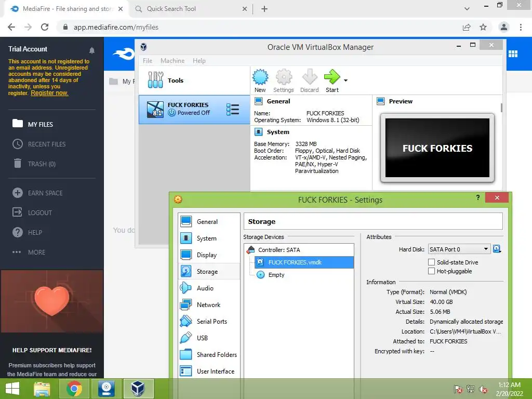
Task: Click the share page icon in address bar
Action: (467, 27)
